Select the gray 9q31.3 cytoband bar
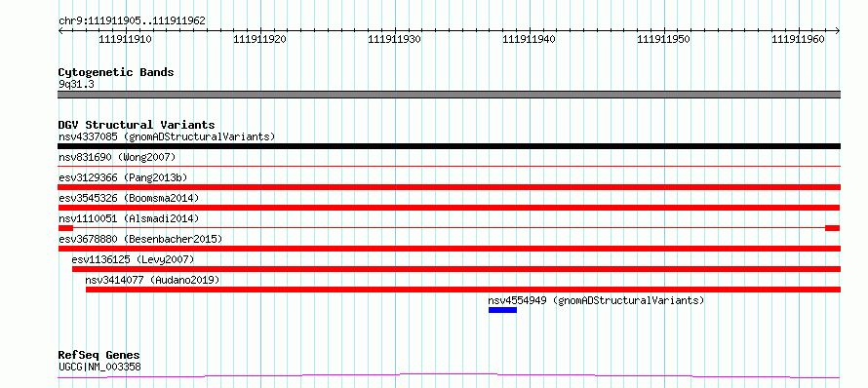 [x=449, y=95]
